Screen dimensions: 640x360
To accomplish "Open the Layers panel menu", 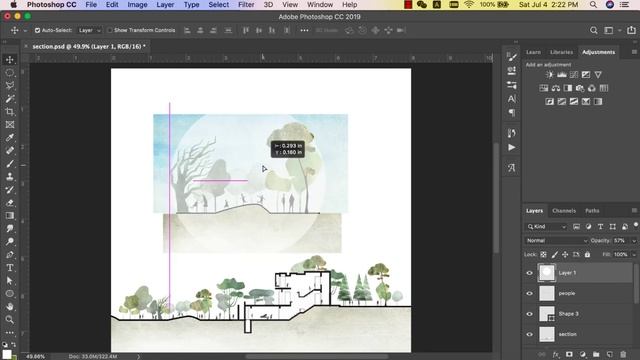I will pyautogui.click(x=634, y=211).
